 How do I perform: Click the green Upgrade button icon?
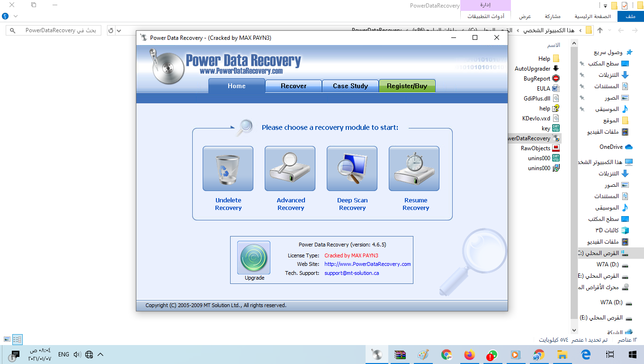[254, 257]
